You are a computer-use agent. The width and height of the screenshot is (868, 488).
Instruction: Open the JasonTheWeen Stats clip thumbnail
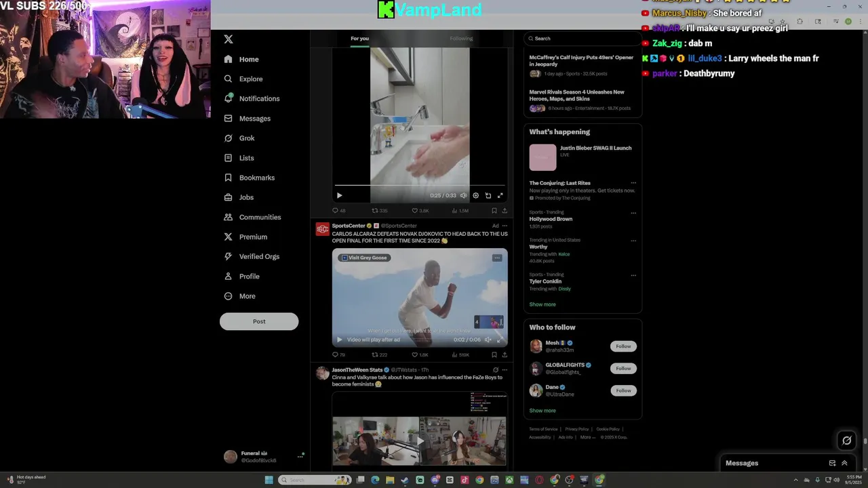(x=420, y=430)
